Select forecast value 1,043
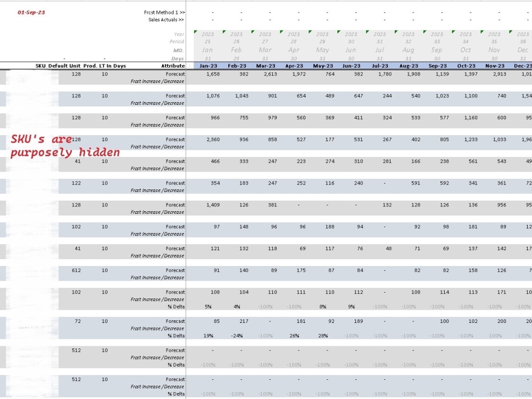This screenshot has width=532, height=399. point(242,96)
